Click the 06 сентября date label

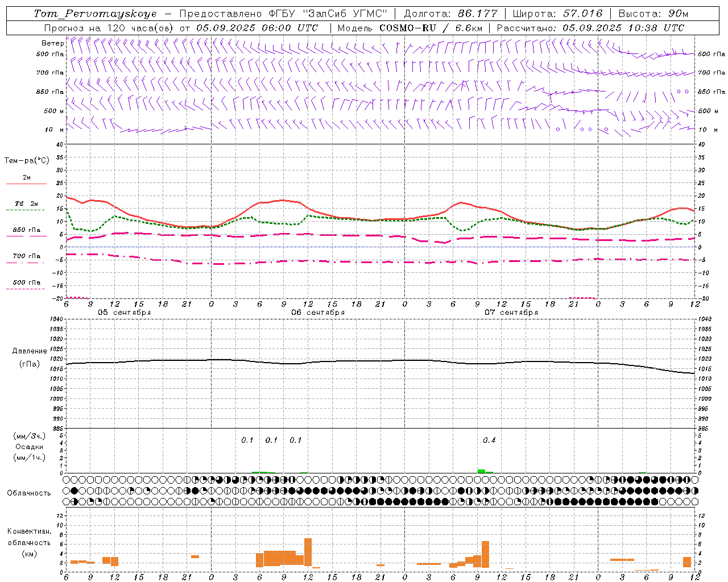(x=318, y=313)
